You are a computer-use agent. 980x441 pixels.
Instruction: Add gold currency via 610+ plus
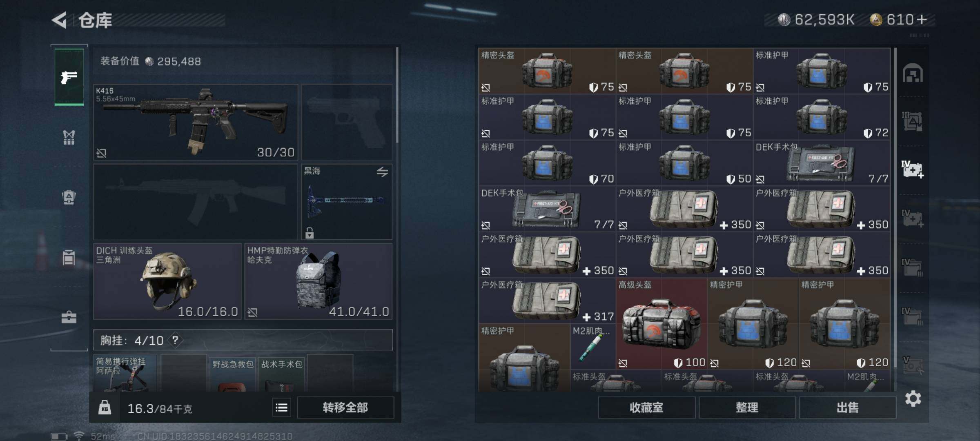point(922,20)
